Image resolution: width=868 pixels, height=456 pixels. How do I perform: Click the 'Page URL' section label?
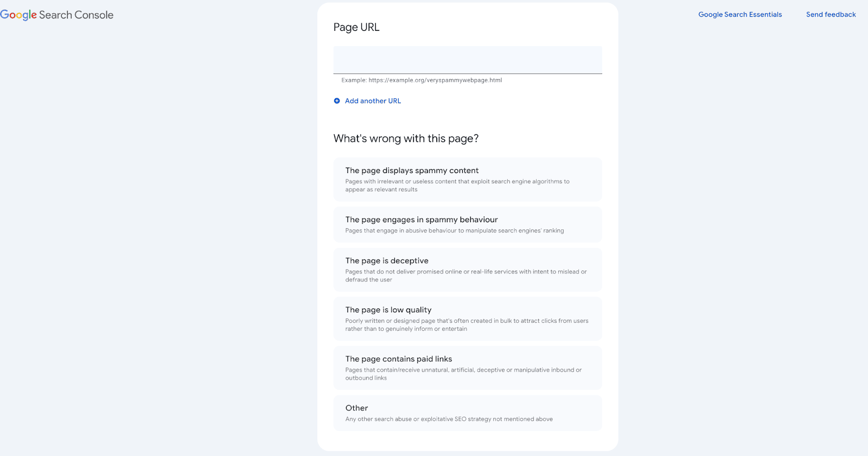coord(356,27)
